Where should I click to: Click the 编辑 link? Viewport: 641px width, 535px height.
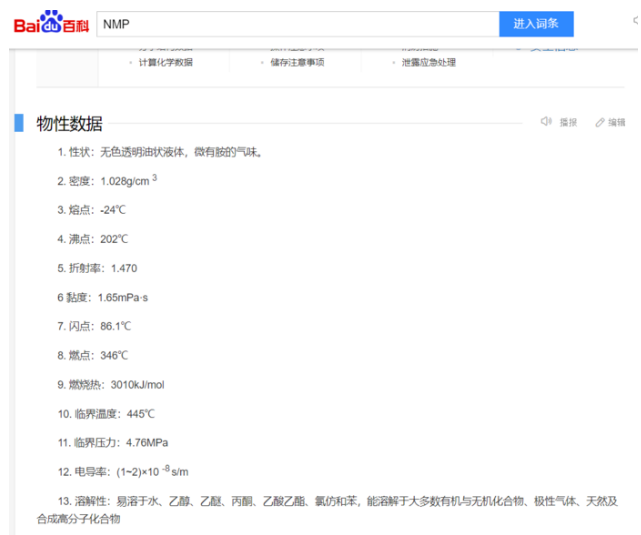616,122
